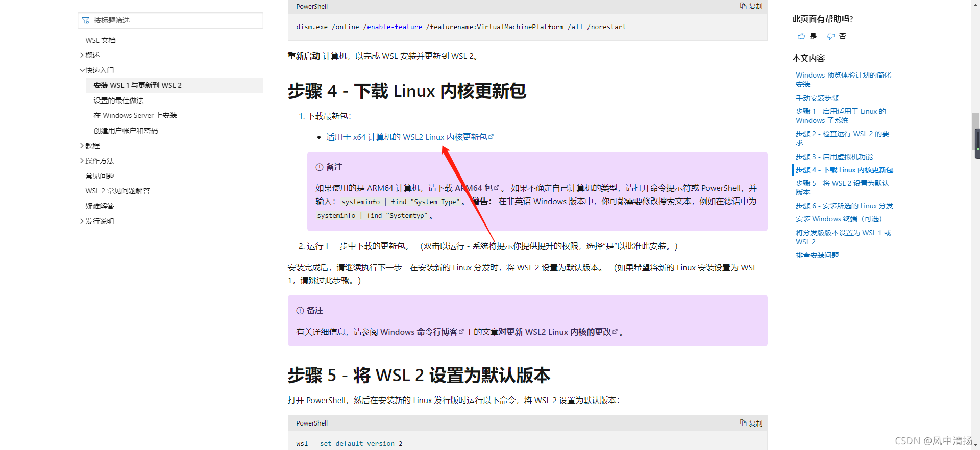Expand the 概述 section in the sidebar

click(x=82, y=55)
